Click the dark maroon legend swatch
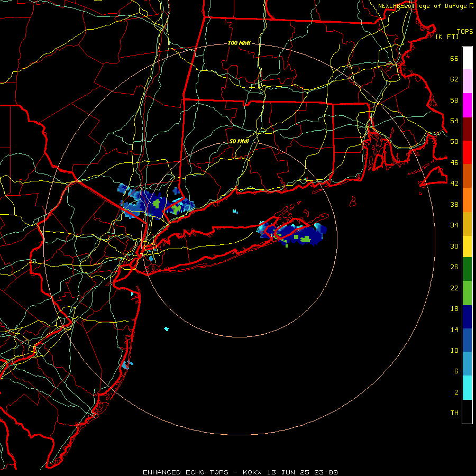Screen dimensions: 476x476 467,129
